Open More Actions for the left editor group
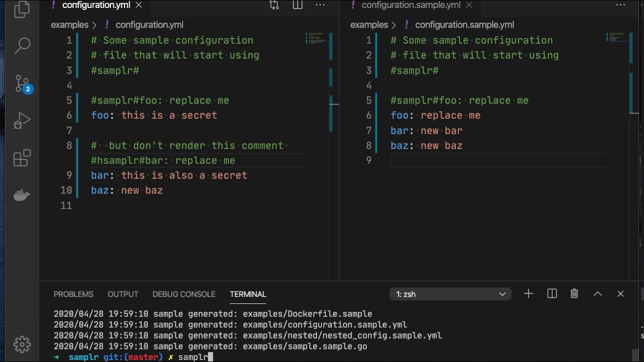The image size is (644, 362). [x=320, y=6]
